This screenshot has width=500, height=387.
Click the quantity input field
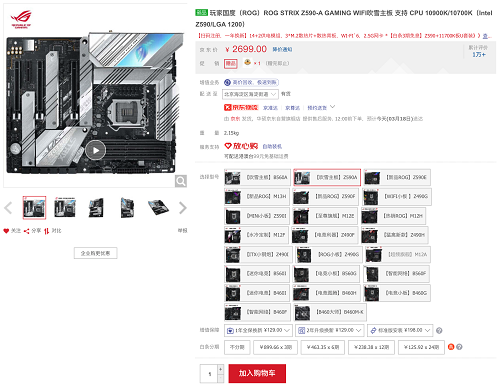[209, 374]
